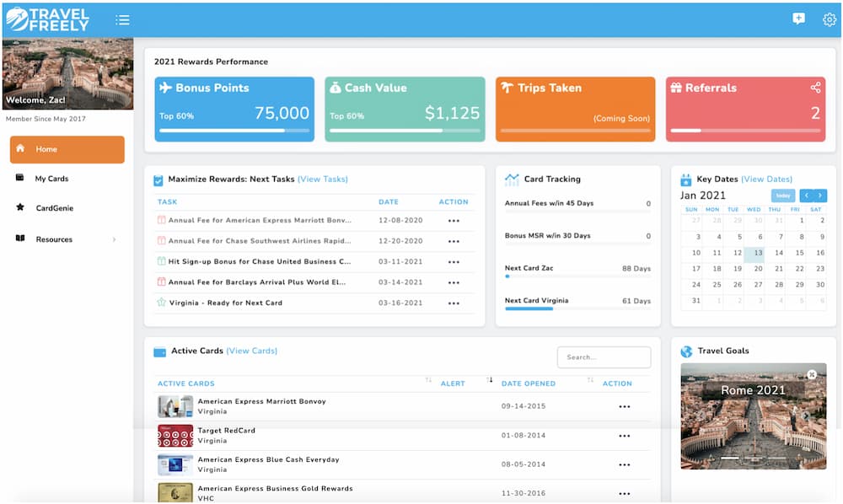Go to previous month in calendar
This screenshot has width=843, height=504.
(807, 196)
